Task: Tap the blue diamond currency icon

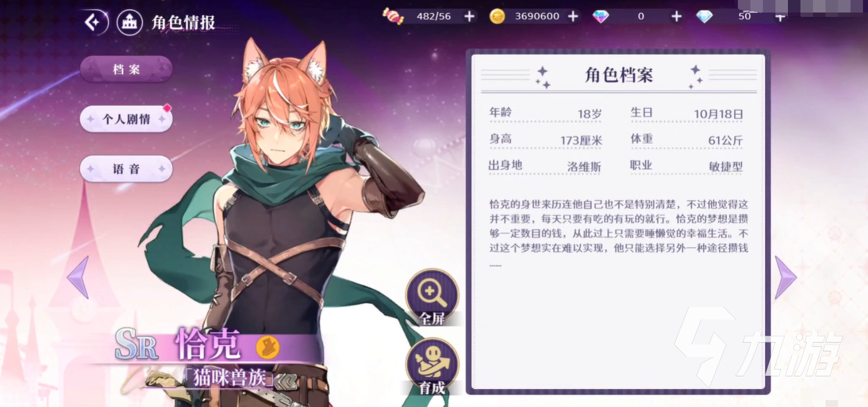Action: click(704, 16)
